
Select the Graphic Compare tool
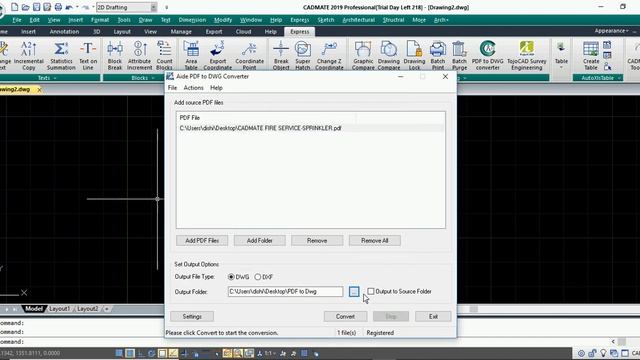click(x=363, y=56)
